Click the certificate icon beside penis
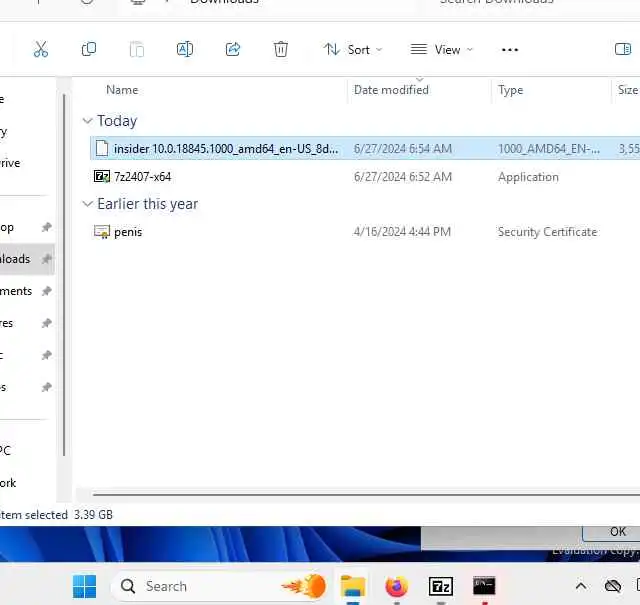The height and width of the screenshot is (605, 640). pos(102,232)
